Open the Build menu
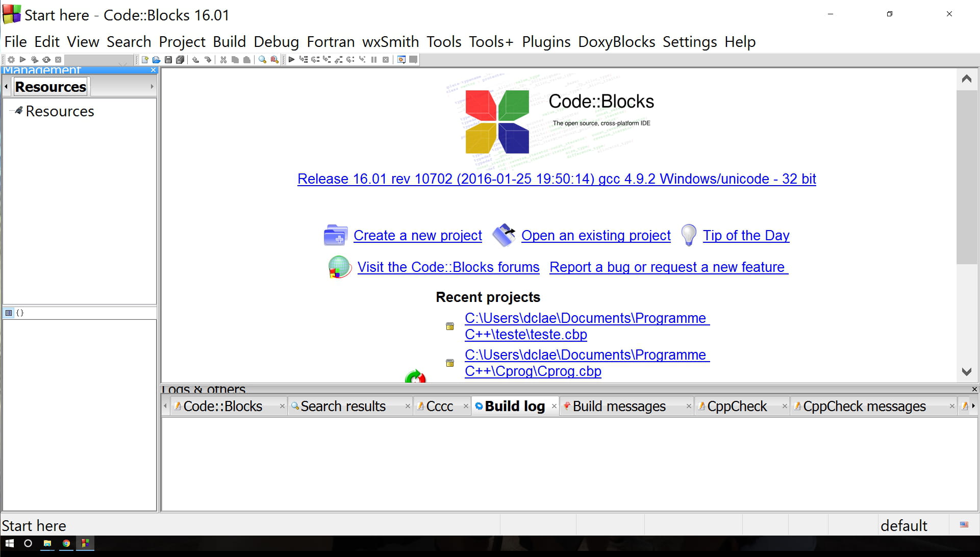This screenshot has width=980, height=557. click(x=229, y=42)
